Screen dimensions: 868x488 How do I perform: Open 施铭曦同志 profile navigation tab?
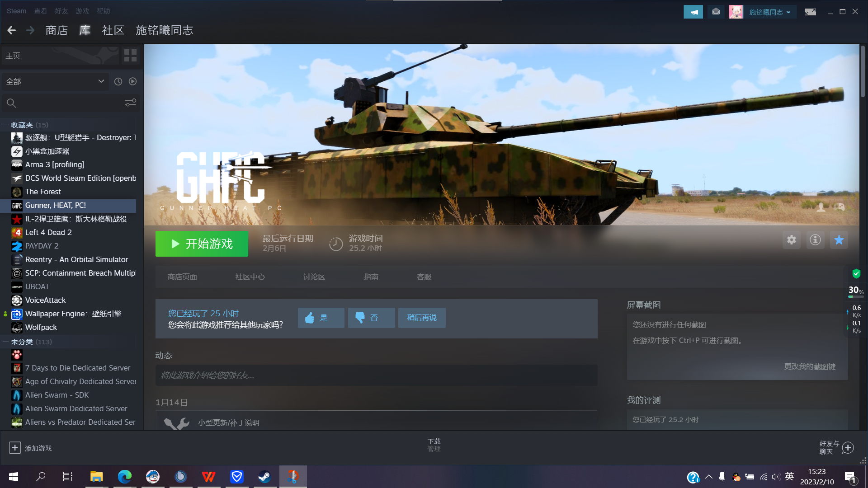[165, 30]
